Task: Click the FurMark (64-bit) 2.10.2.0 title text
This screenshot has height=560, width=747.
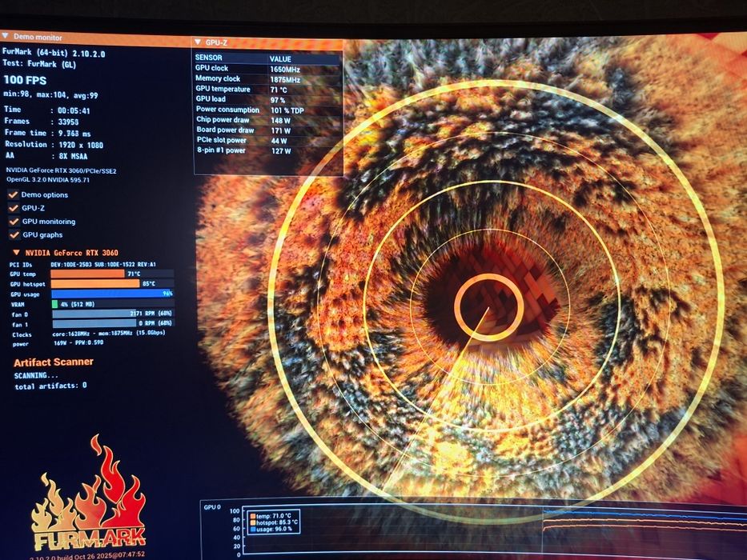Action: pos(54,52)
